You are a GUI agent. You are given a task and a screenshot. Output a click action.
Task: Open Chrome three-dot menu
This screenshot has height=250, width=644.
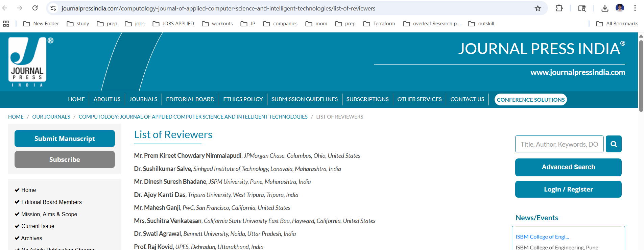click(x=635, y=8)
